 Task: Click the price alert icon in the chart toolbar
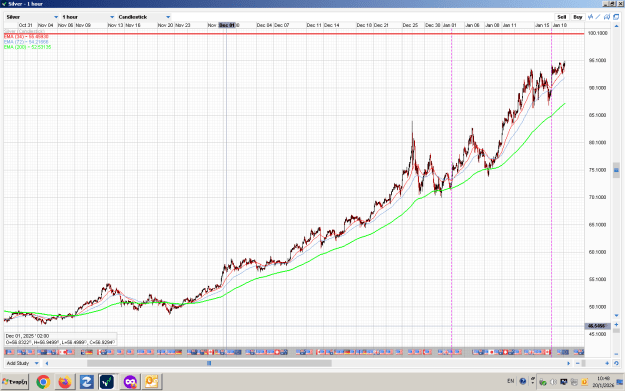(x=607, y=17)
